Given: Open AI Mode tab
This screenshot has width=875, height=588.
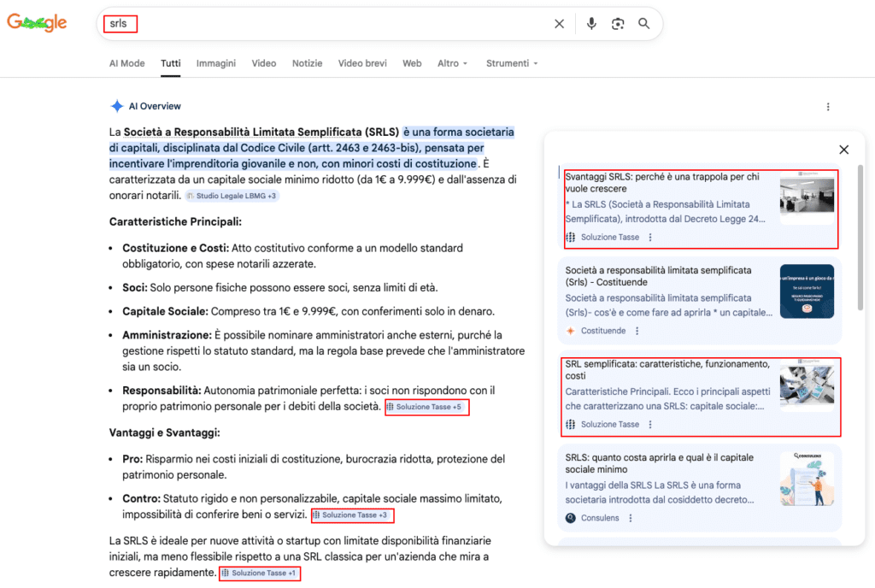Looking at the screenshot, I should tap(126, 63).
